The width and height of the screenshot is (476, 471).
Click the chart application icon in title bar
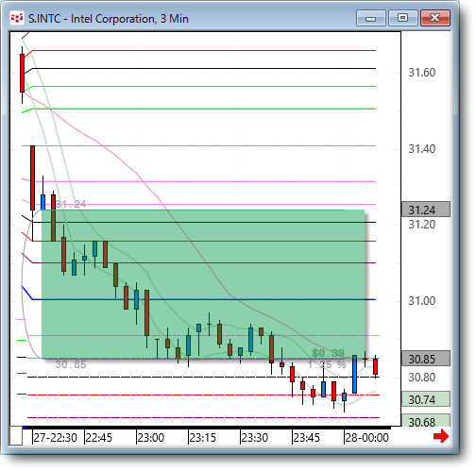pos(17,18)
